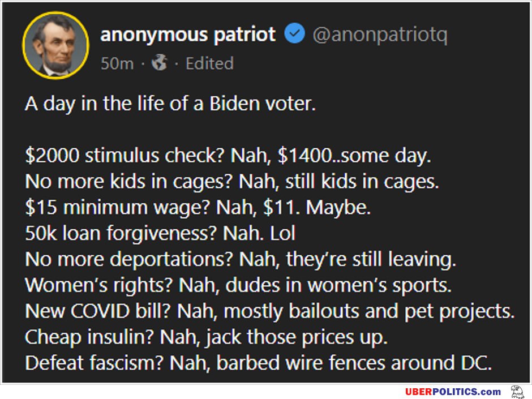
Task: Click the $15 minimum wage line
Action: click(198, 207)
